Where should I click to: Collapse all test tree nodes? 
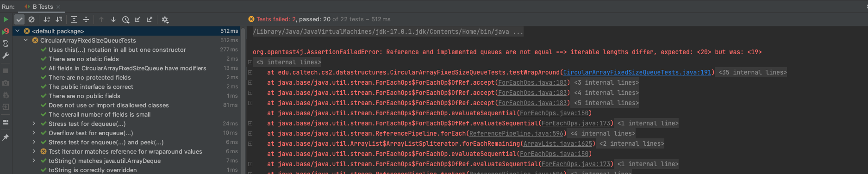[86, 19]
